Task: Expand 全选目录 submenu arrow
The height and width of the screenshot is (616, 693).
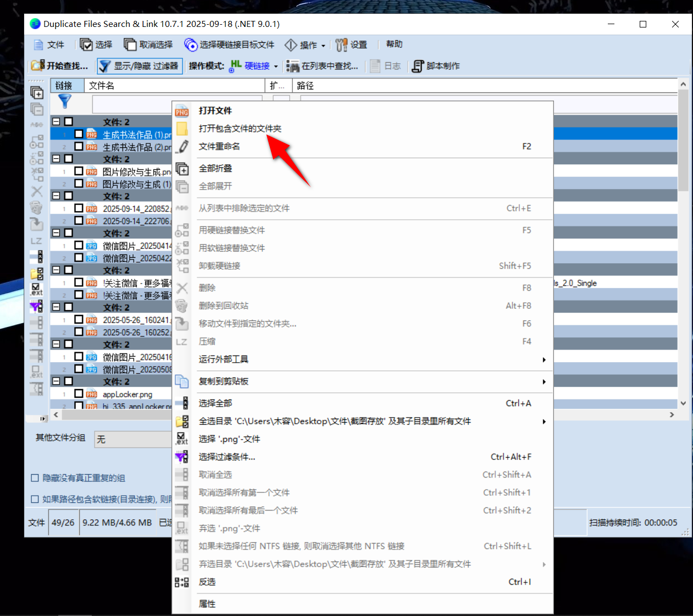Action: (x=544, y=421)
